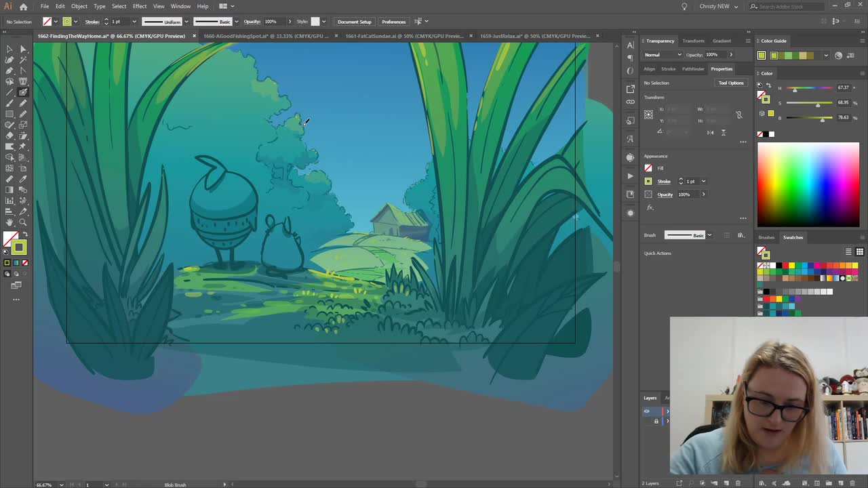This screenshot has width=868, height=488.
Task: Switch Swatches panel to list view
Action: pyautogui.click(x=848, y=251)
